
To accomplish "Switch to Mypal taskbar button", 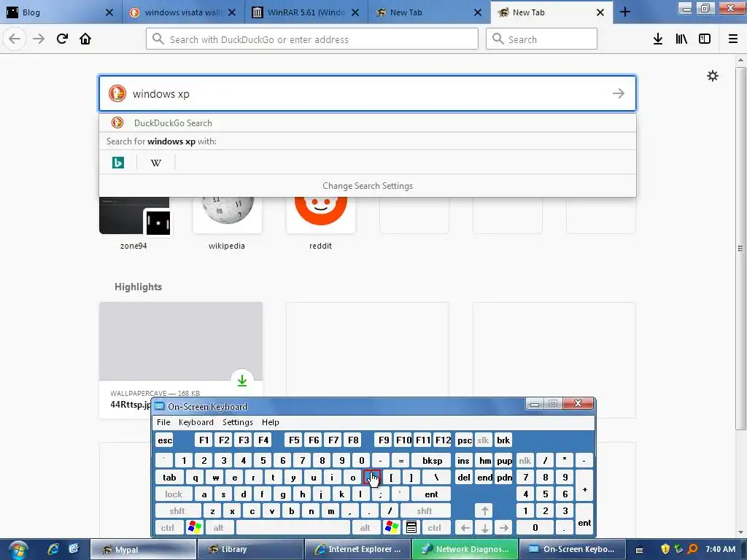I will pos(143,549).
